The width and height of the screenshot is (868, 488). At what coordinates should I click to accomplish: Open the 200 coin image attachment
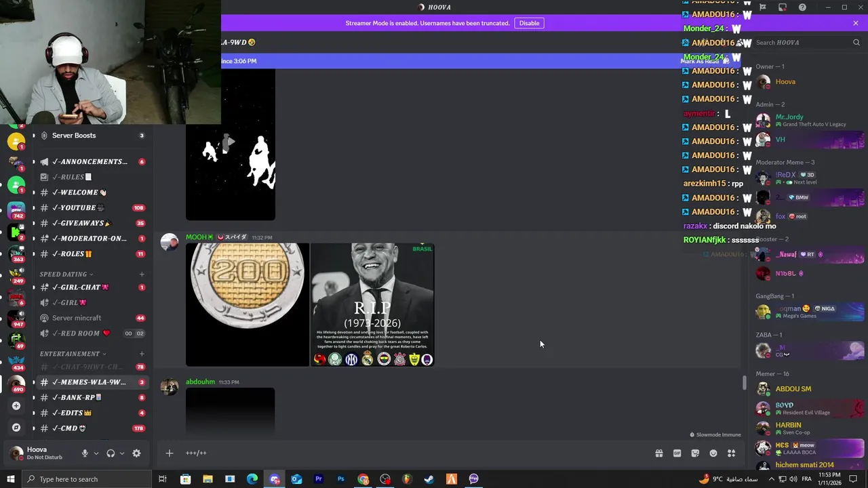pyautogui.click(x=248, y=305)
